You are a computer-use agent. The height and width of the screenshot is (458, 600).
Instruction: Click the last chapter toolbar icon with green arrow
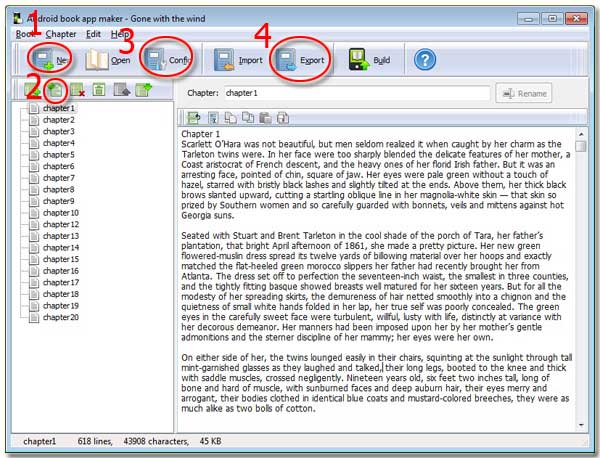tap(143, 90)
